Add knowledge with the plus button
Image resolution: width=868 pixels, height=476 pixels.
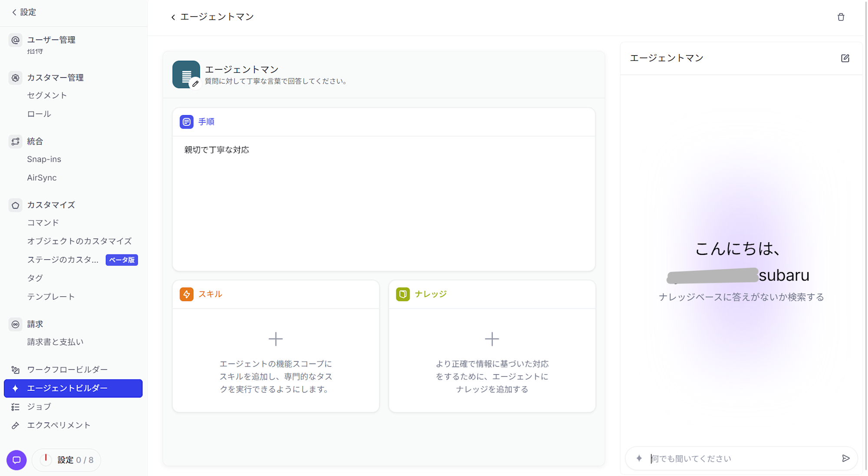492,339
